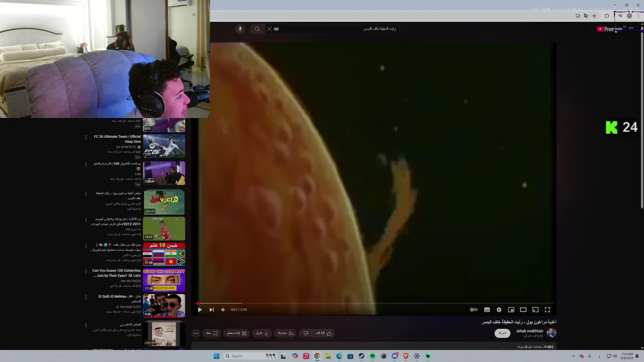The image size is (644, 362).
Task: Go to the YouTube Premium home logo
Action: click(x=610, y=29)
